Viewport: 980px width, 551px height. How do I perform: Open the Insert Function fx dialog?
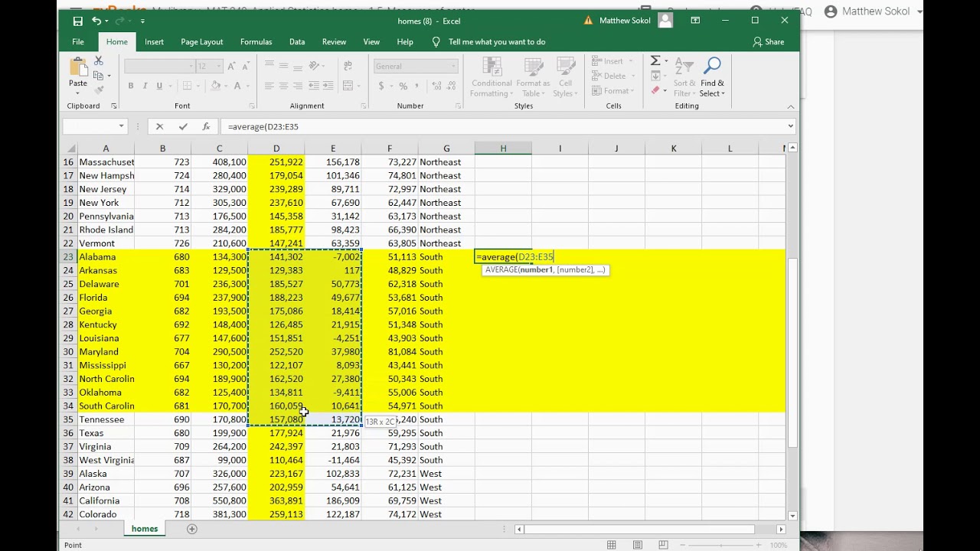[206, 126]
